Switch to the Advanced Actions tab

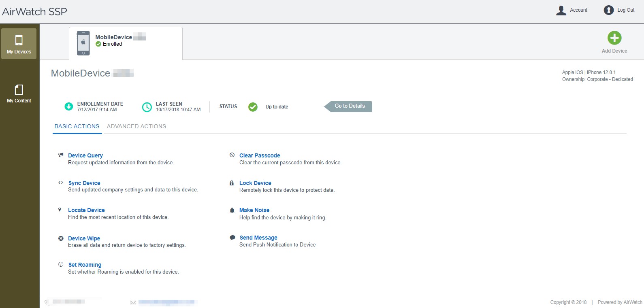tap(136, 126)
